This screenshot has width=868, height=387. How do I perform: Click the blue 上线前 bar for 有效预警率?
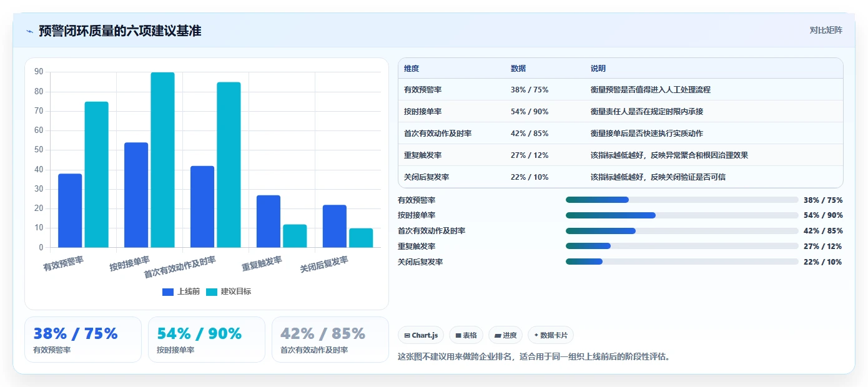point(70,211)
